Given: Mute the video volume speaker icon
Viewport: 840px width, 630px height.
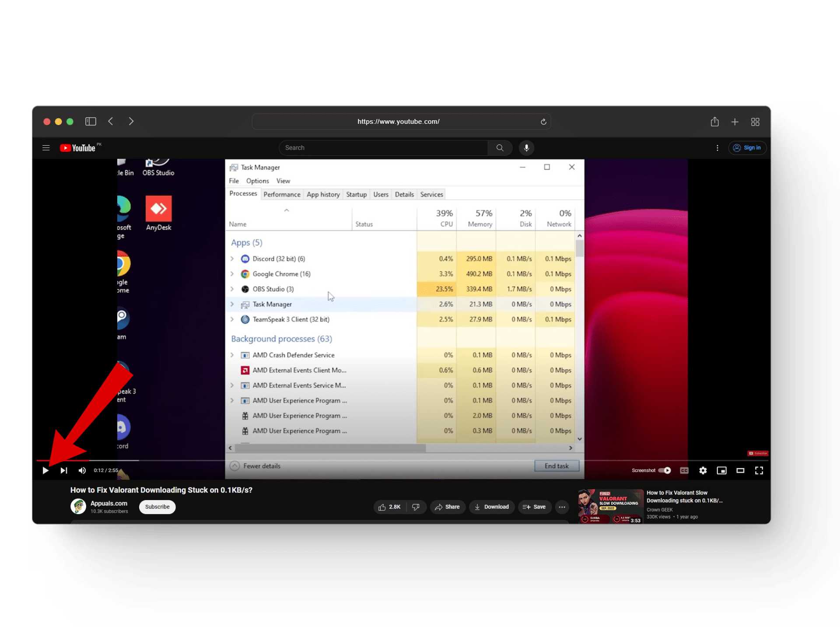Looking at the screenshot, I should coord(82,470).
